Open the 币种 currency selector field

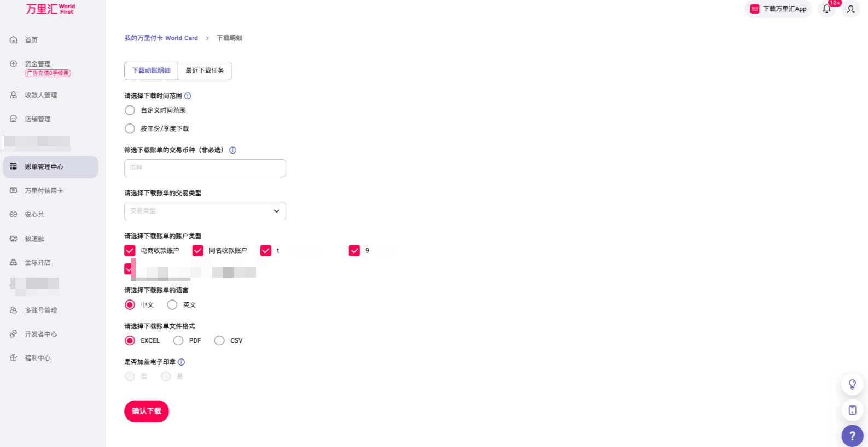tap(205, 168)
